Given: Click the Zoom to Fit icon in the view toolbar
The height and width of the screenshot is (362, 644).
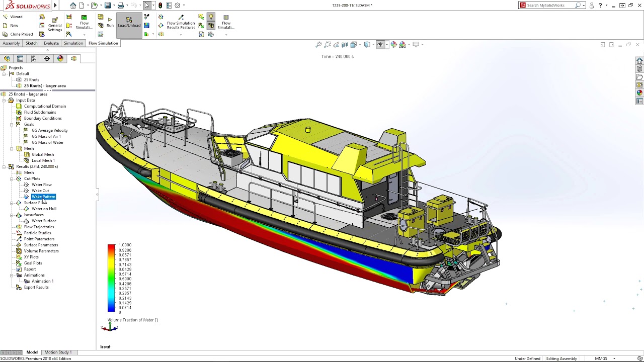Looking at the screenshot, I should [x=318, y=45].
